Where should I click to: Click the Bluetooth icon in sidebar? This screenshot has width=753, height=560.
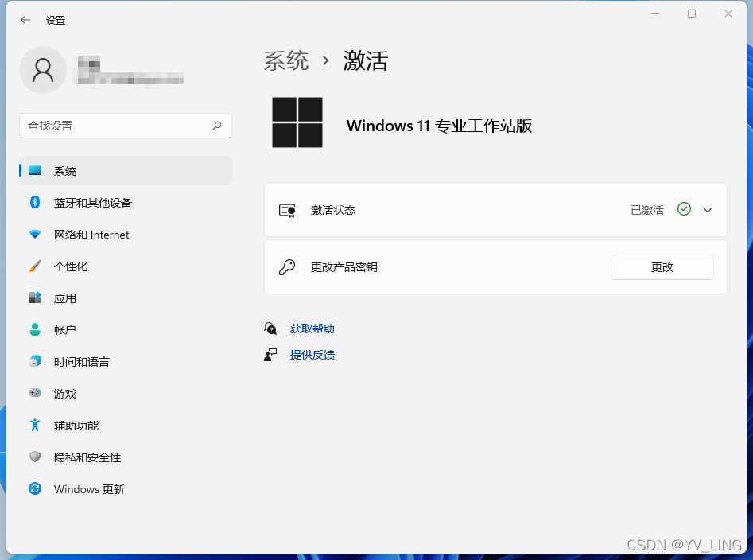(x=35, y=202)
